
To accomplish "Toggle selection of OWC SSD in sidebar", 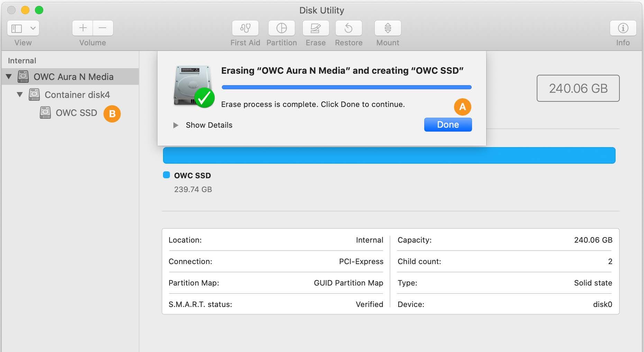I will coord(76,113).
